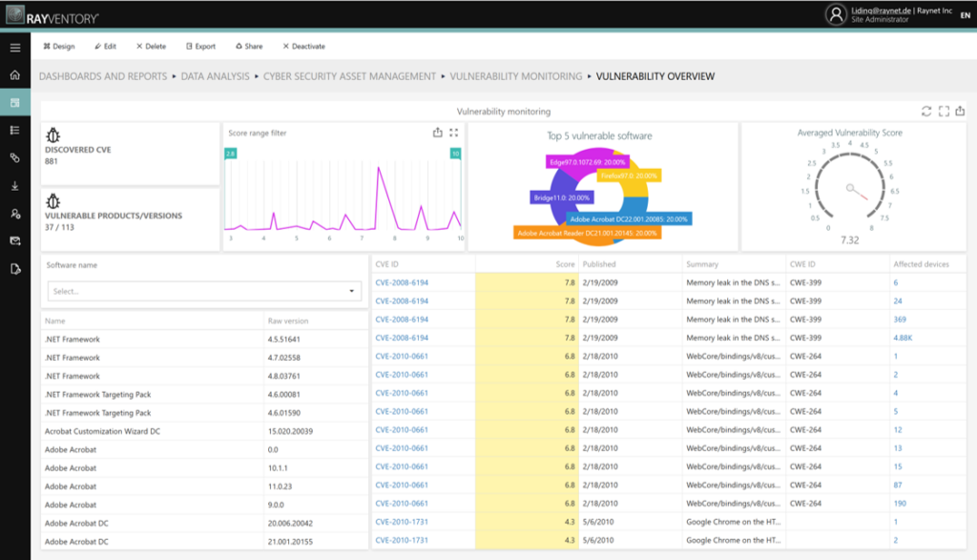Click the Discovered CVE bug icon
The image size is (977, 560).
pos(53,135)
